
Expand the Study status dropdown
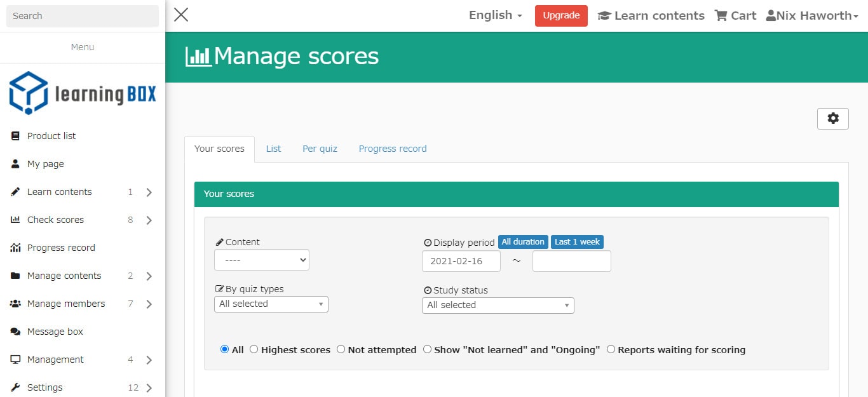coord(498,306)
